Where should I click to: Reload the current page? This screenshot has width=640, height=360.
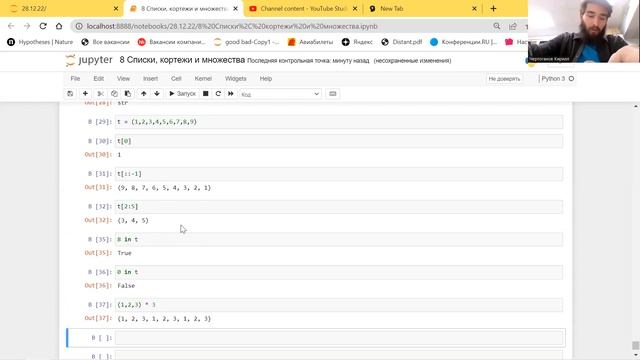(x=43, y=26)
